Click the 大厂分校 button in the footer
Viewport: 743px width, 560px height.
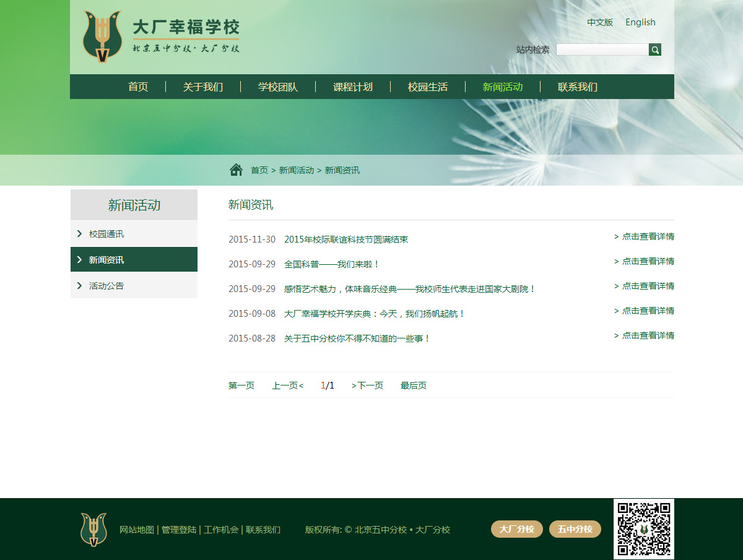click(x=516, y=529)
